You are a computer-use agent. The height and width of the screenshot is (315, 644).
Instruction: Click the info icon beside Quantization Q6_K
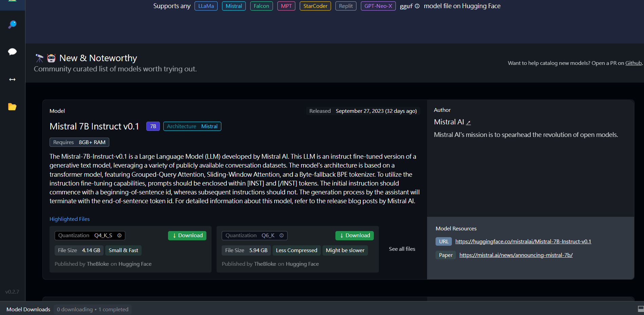coord(281,235)
